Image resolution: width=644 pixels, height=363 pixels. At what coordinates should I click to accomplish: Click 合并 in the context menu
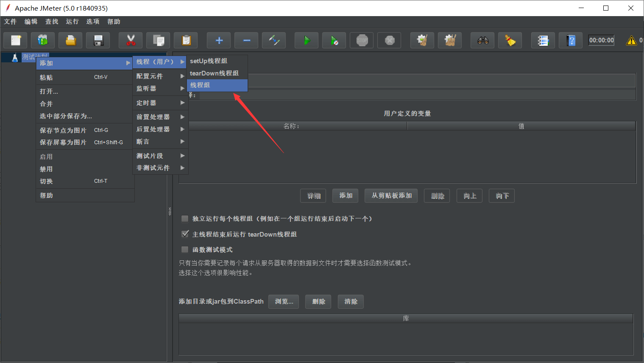[x=85, y=104]
